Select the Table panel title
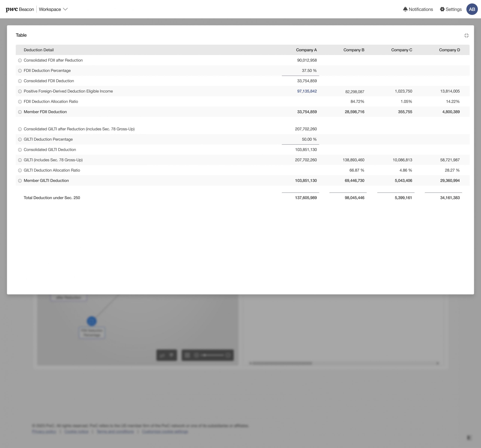This screenshot has height=448, width=481. [21, 35]
